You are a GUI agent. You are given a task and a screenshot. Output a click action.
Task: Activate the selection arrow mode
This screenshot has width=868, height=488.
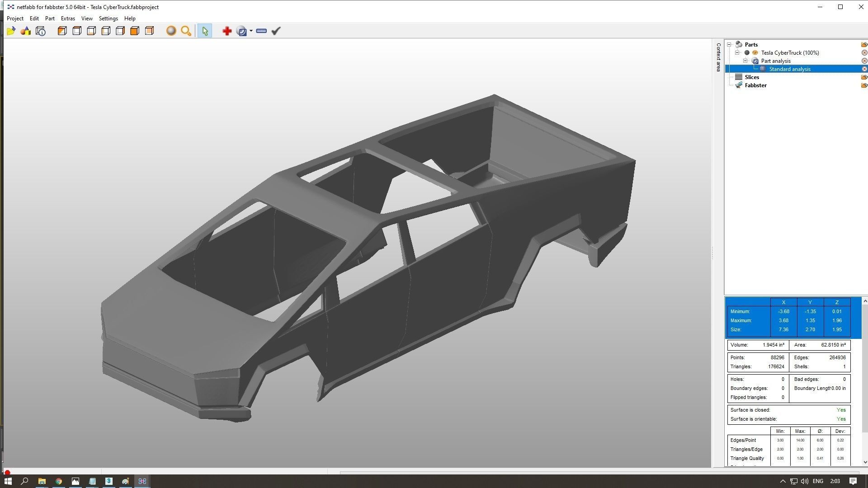pyautogui.click(x=205, y=31)
